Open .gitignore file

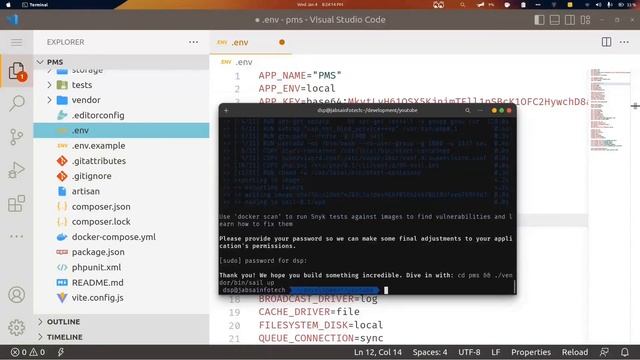[x=91, y=176]
